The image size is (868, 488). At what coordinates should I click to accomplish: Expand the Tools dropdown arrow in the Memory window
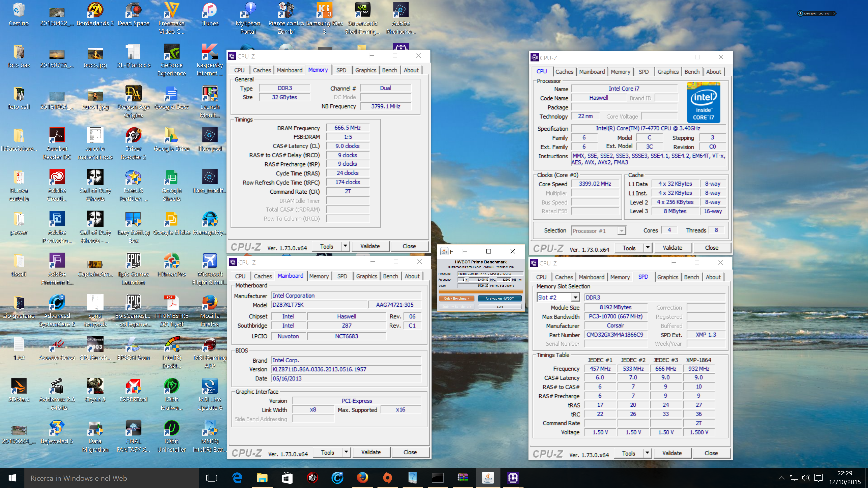345,246
